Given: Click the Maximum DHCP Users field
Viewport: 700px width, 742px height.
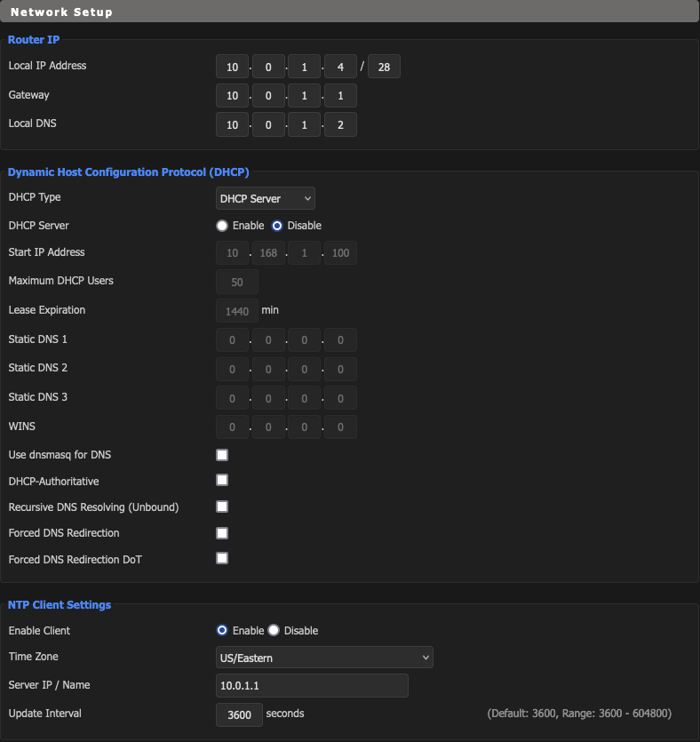Looking at the screenshot, I should click(x=237, y=283).
